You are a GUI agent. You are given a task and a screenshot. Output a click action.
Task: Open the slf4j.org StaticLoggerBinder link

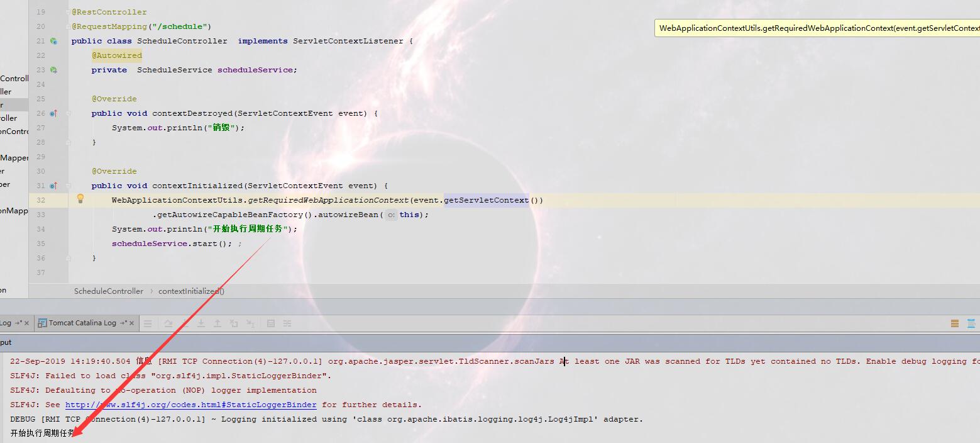(190, 405)
